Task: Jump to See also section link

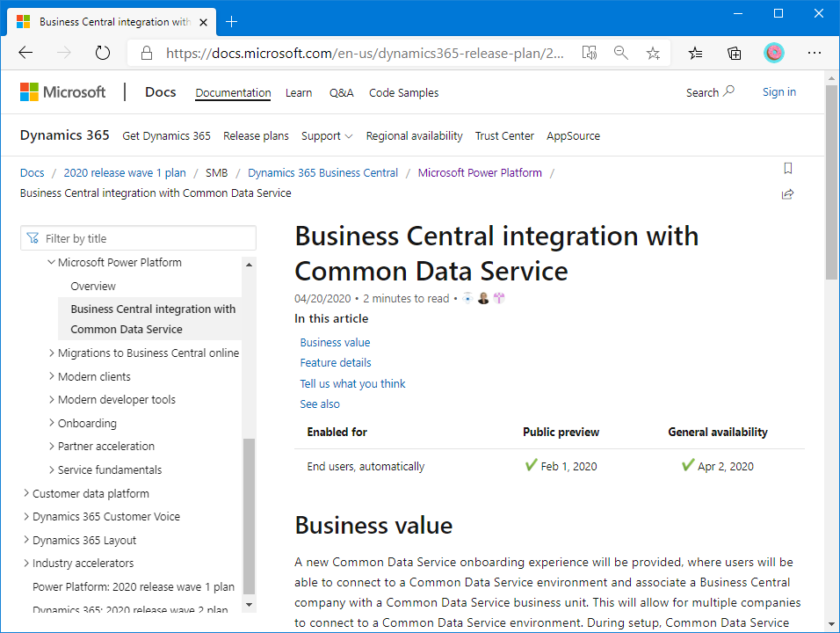Action: (319, 404)
